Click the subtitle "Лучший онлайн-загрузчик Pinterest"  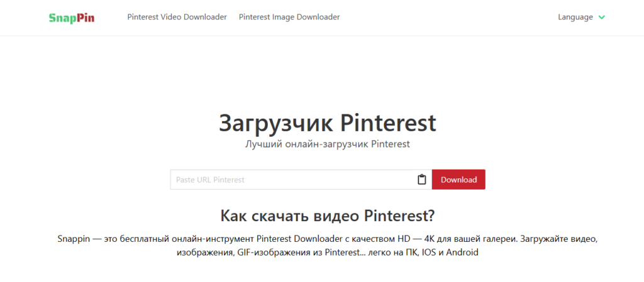click(327, 144)
